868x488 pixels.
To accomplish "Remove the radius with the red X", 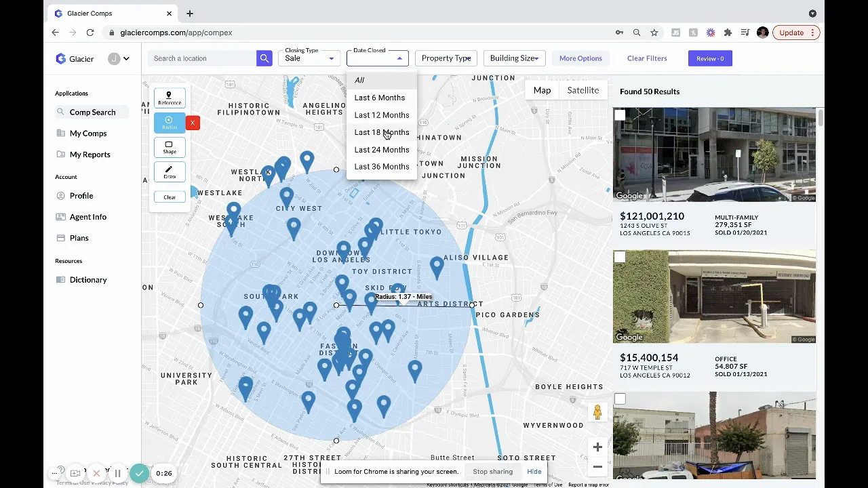I will 193,123.
